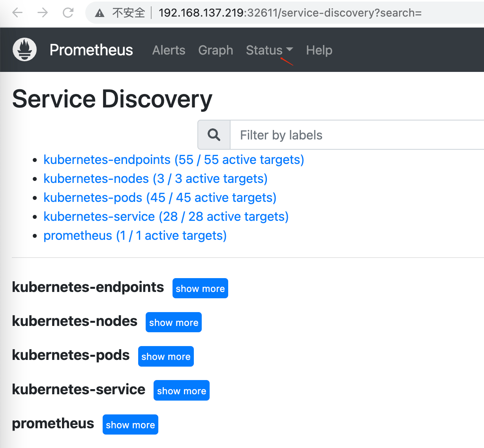Go to the Graph page
484x448 pixels.
tap(216, 50)
